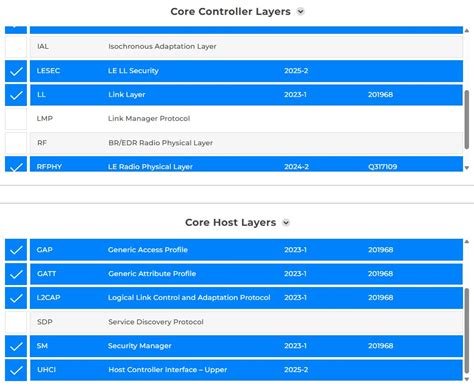Screen dimensions: 474x386
Task: Click the 201968 value in LL row
Action: (380, 95)
